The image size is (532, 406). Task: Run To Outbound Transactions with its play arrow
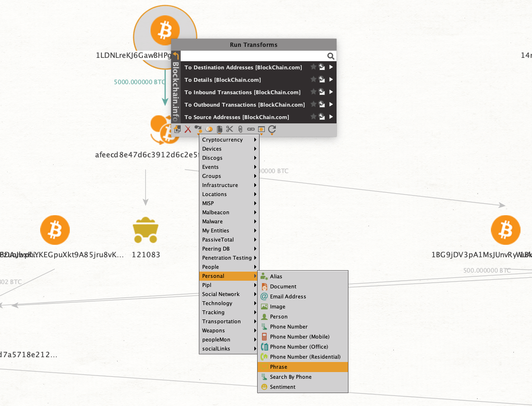[x=331, y=104]
